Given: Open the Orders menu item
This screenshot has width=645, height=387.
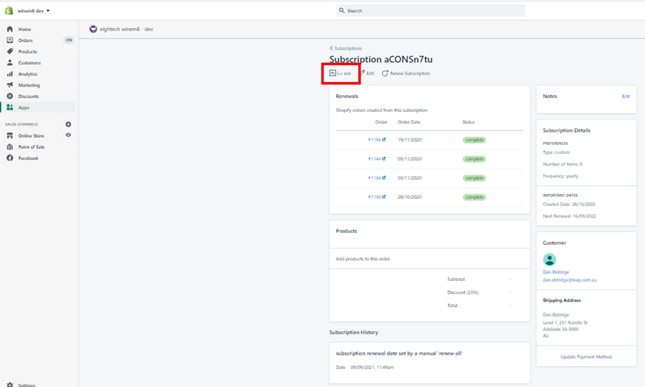Looking at the screenshot, I should [x=26, y=40].
